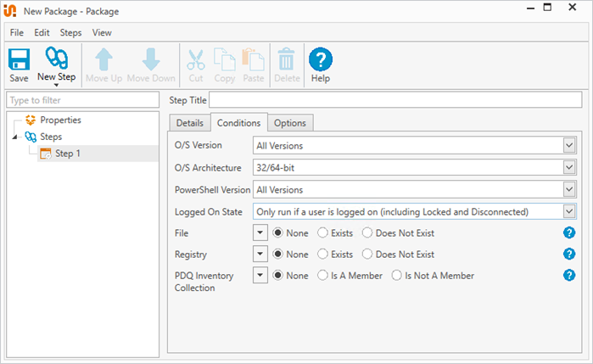This screenshot has width=593, height=364.
Task: Open help for PDQ Inventory Collection
Action: [569, 275]
